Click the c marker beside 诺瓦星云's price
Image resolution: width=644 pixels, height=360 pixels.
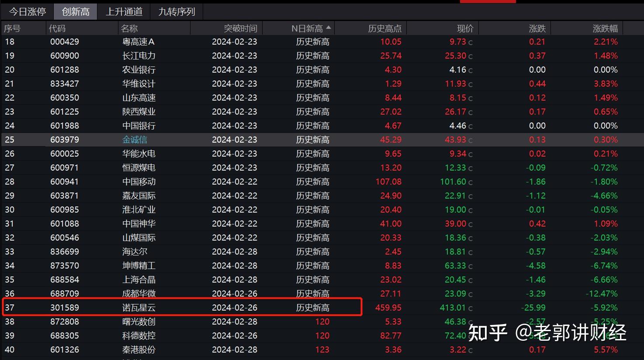click(x=471, y=308)
